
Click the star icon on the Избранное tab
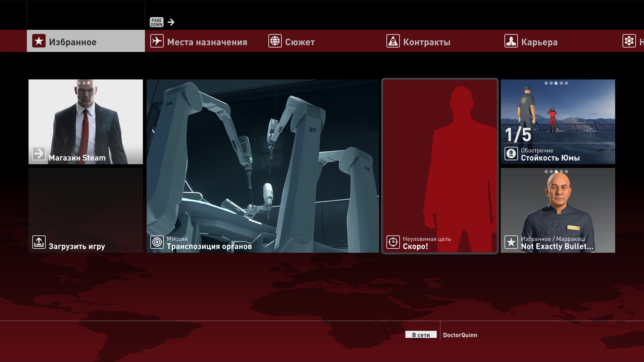tap(39, 41)
